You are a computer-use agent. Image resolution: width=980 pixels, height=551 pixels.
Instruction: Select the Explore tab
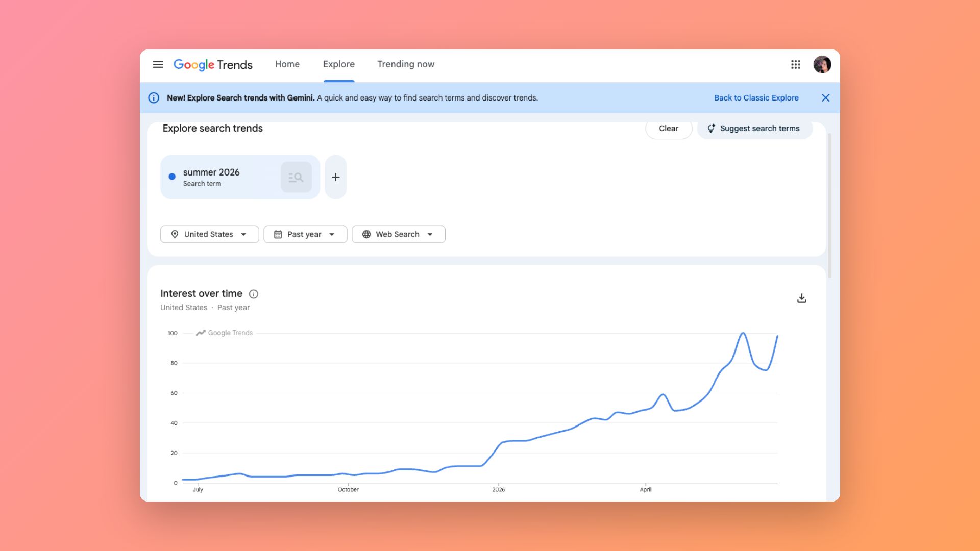coord(339,64)
